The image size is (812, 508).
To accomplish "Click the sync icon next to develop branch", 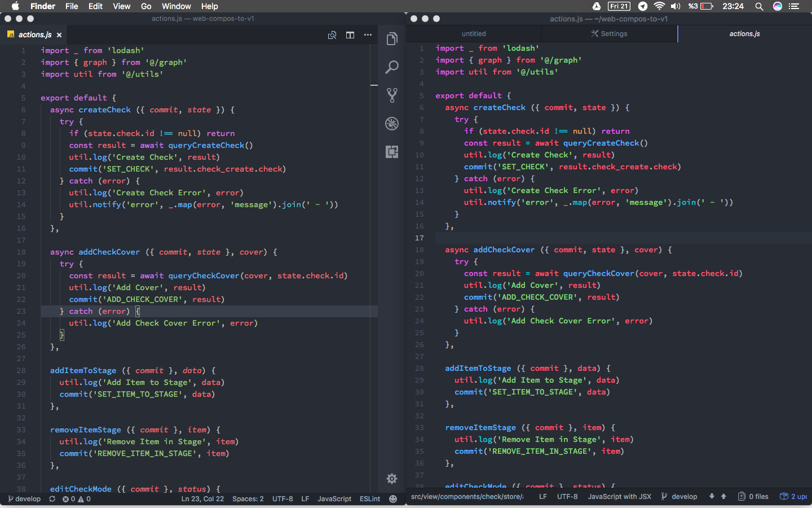I will coord(52,499).
